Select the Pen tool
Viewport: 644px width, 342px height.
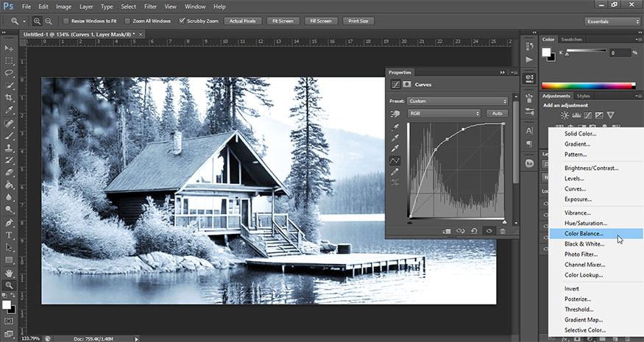pyautogui.click(x=10, y=223)
